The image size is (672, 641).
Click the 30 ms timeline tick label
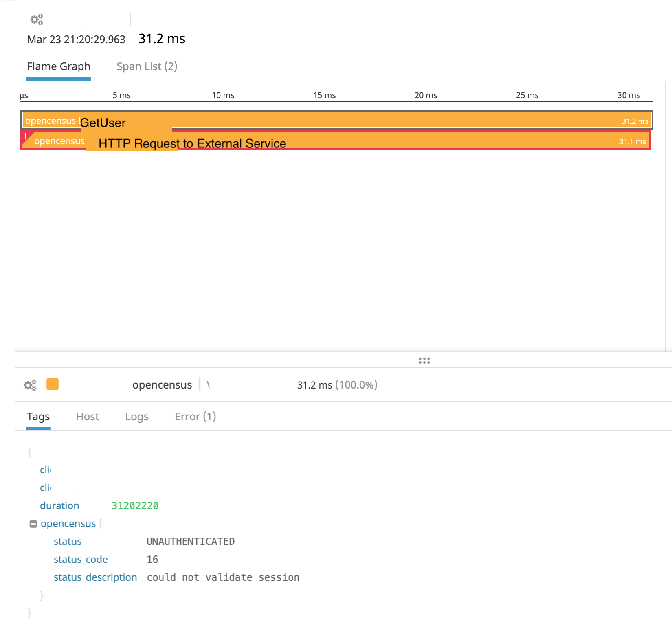coord(629,95)
